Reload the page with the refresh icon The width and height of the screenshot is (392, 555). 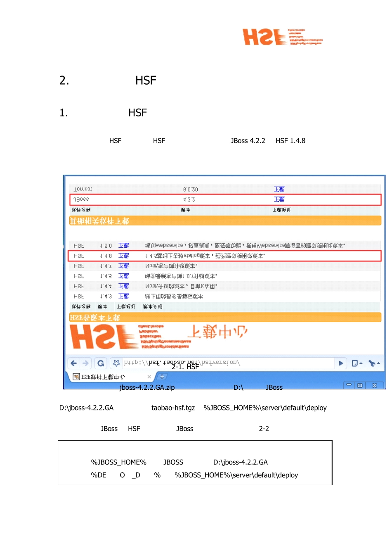coord(101,363)
